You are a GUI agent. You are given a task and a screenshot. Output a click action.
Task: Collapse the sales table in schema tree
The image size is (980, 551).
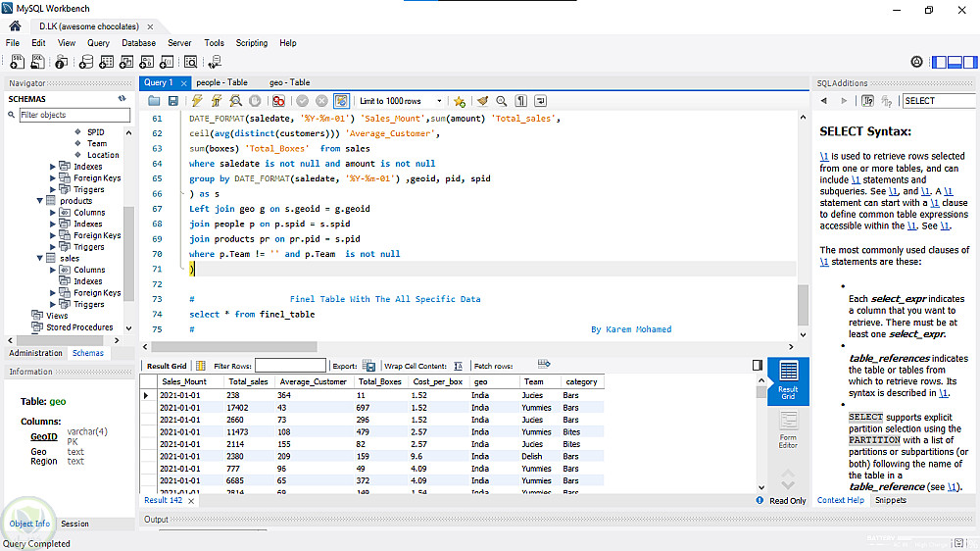click(x=39, y=259)
